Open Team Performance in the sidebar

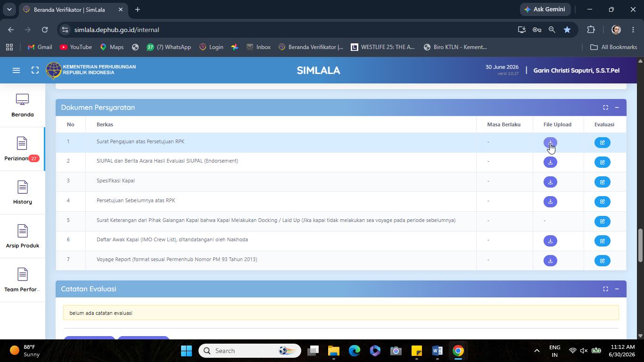tap(23, 280)
